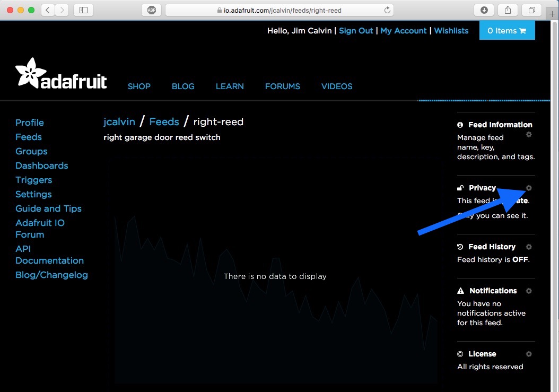View the Blog/Changelog
This screenshot has height=392, width=559.
(x=51, y=275)
